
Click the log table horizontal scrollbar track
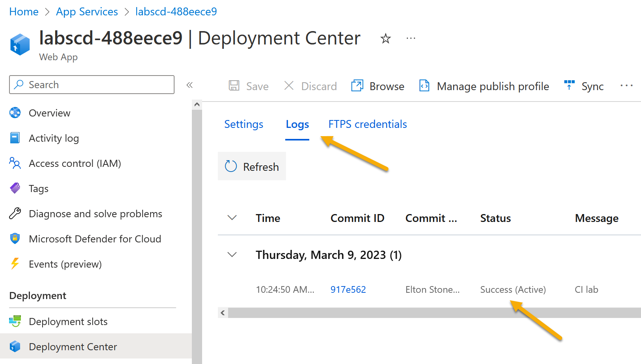point(434,313)
